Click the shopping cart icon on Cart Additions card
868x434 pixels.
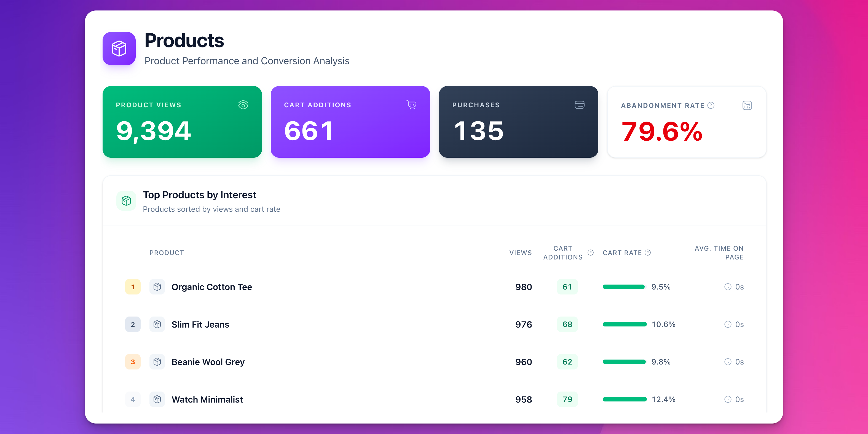pyautogui.click(x=411, y=105)
